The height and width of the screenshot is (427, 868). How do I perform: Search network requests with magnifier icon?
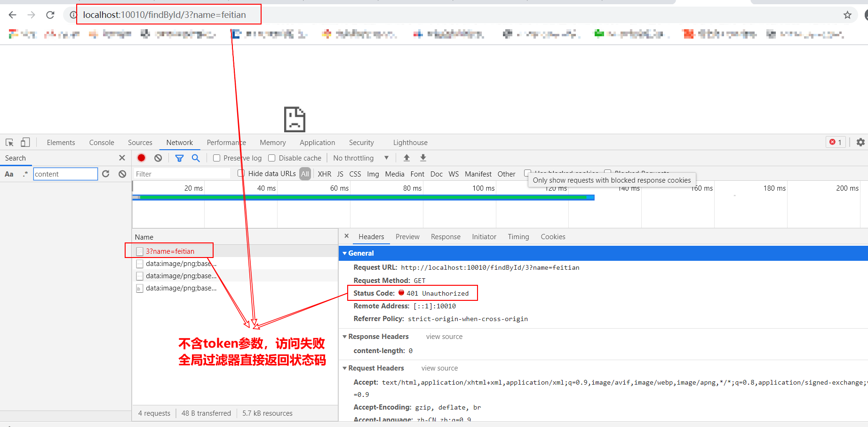tap(196, 158)
